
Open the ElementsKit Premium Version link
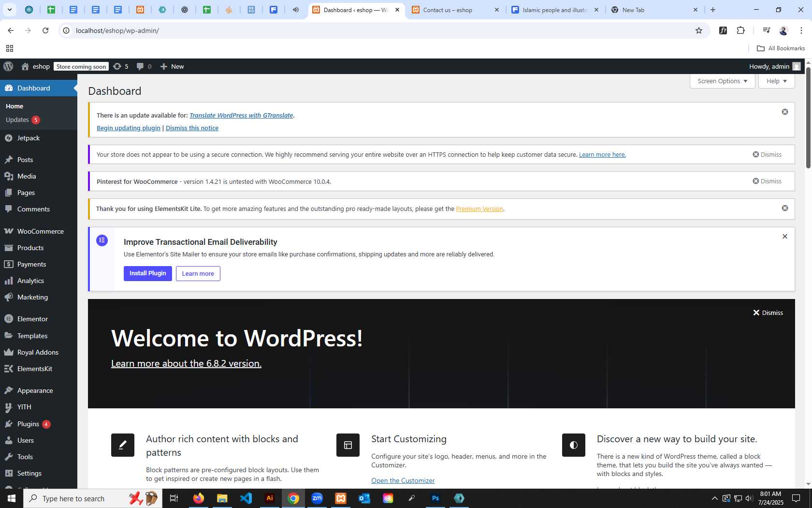pyautogui.click(x=479, y=209)
